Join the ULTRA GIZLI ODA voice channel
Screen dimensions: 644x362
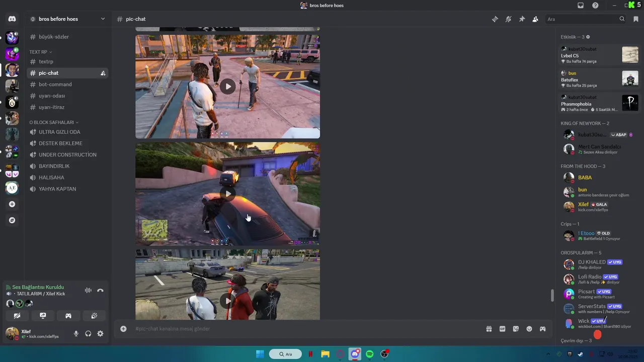coord(67,132)
